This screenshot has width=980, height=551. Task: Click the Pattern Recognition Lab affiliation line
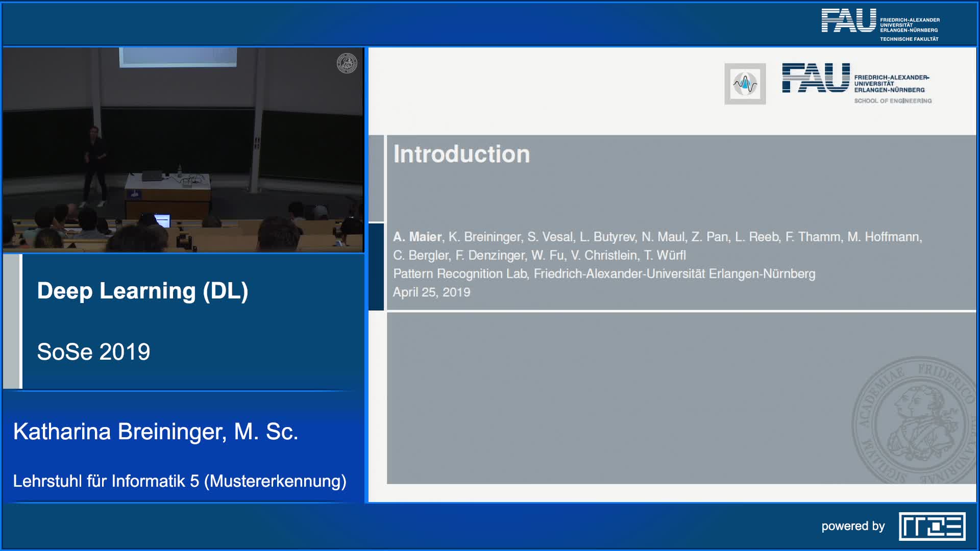[x=604, y=274]
